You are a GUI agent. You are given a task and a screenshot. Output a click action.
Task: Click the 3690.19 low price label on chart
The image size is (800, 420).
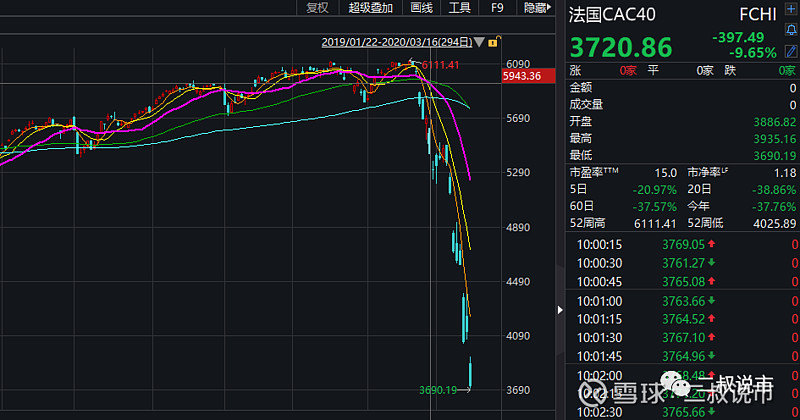coord(438,389)
